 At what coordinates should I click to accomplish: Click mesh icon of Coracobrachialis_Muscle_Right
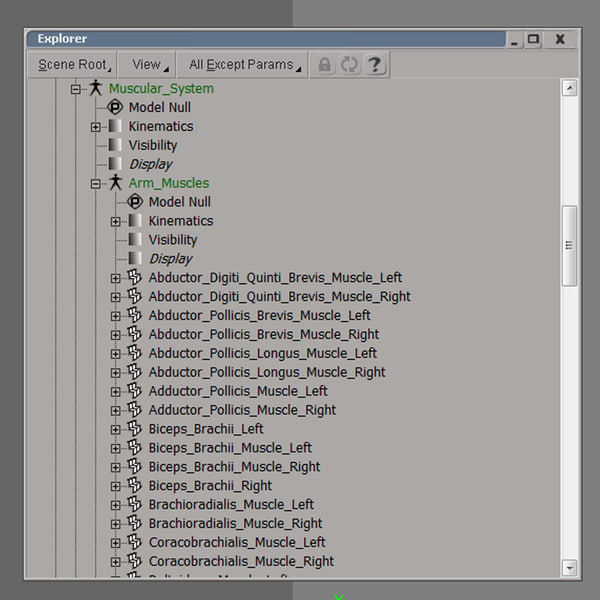point(135,562)
